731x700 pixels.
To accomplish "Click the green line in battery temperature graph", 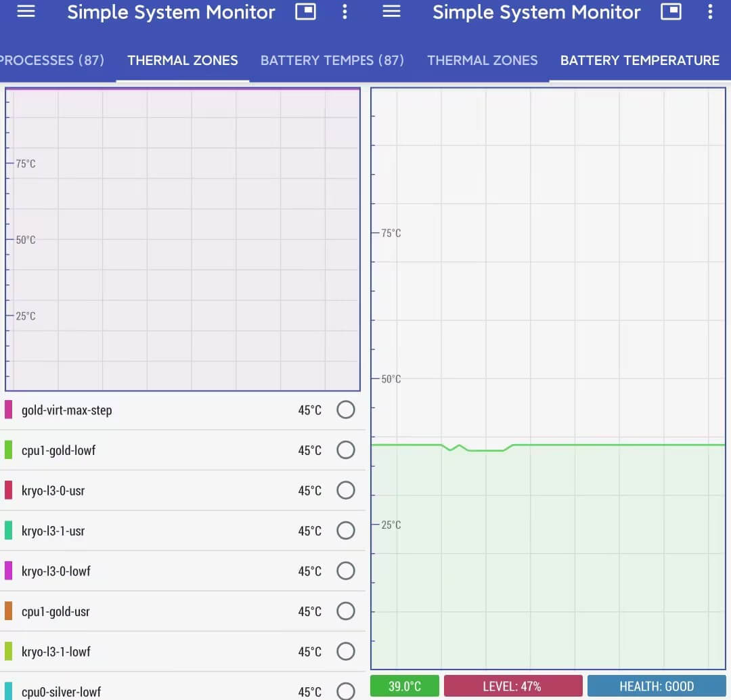I will (609, 445).
